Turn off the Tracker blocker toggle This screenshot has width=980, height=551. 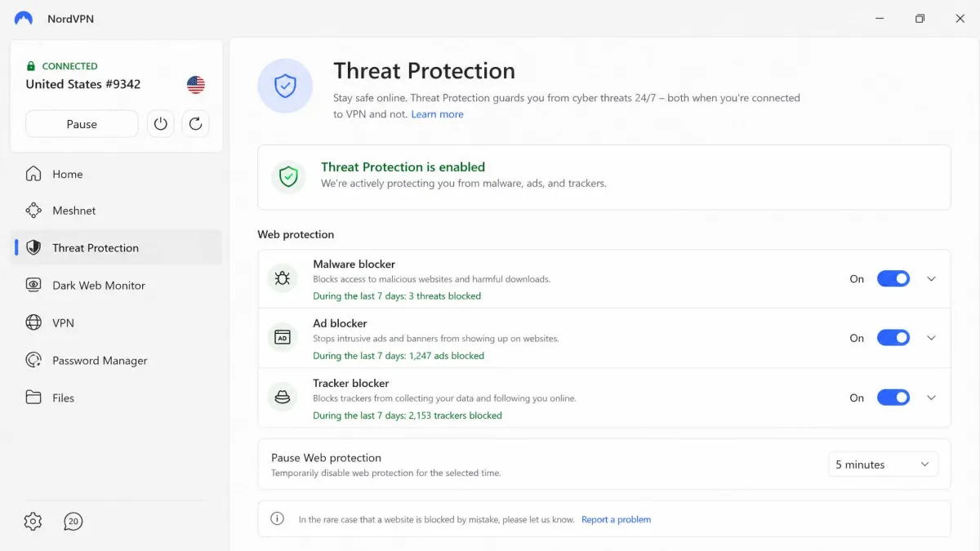893,398
